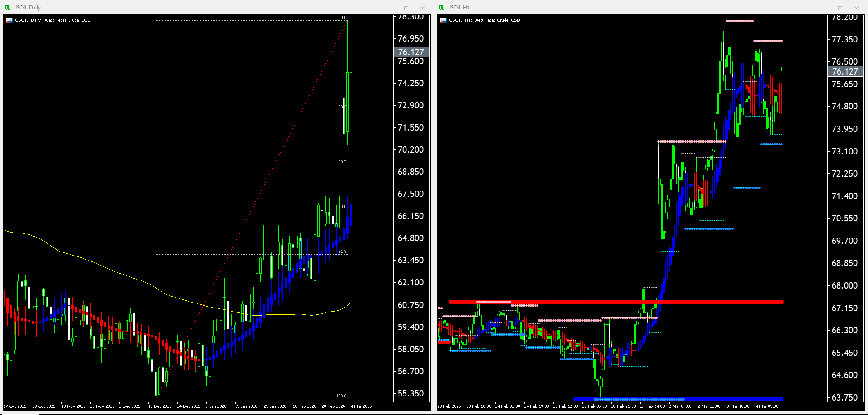Click 'USOIL, H1: West Texas Crude, USD' label
Screen dimensions: 868x415
click(484, 20)
